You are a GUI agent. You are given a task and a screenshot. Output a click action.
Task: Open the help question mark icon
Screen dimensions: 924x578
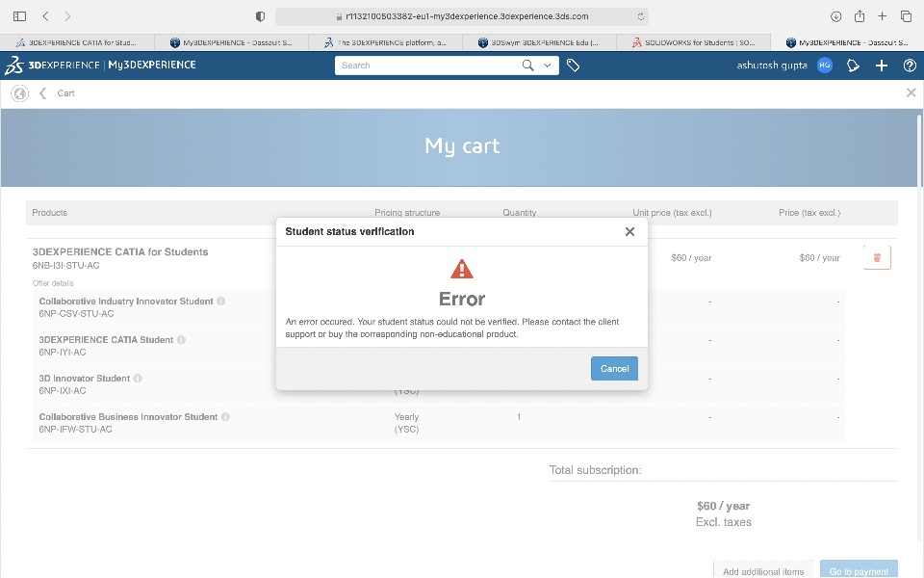[910, 66]
